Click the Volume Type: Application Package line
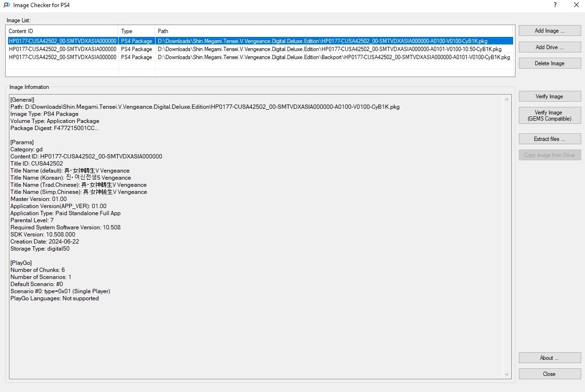Viewport: 585px width, 392px height. pyautogui.click(x=55, y=121)
